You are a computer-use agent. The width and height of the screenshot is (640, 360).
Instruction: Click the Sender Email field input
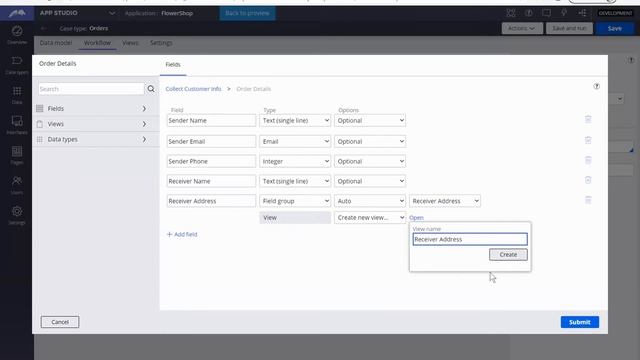tap(211, 141)
